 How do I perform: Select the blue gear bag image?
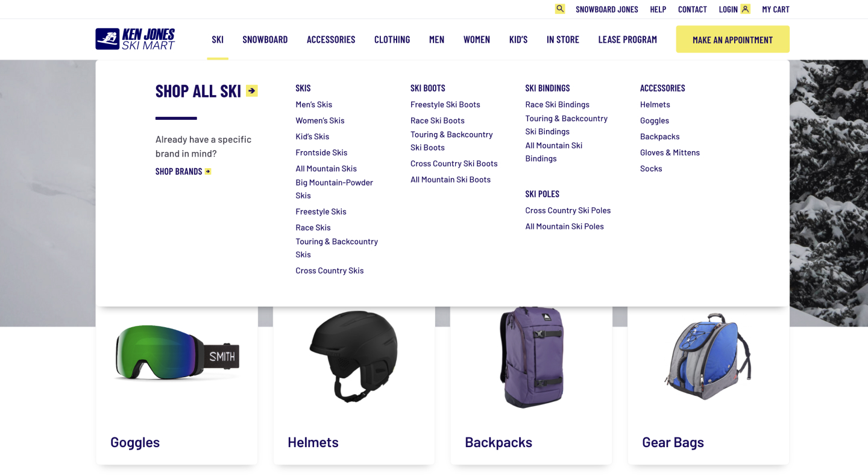coord(709,357)
